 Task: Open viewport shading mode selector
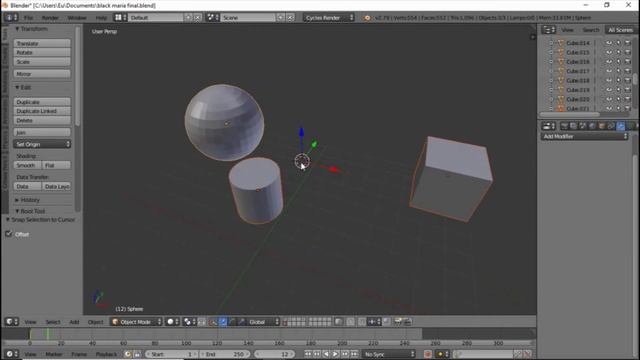tap(173, 322)
